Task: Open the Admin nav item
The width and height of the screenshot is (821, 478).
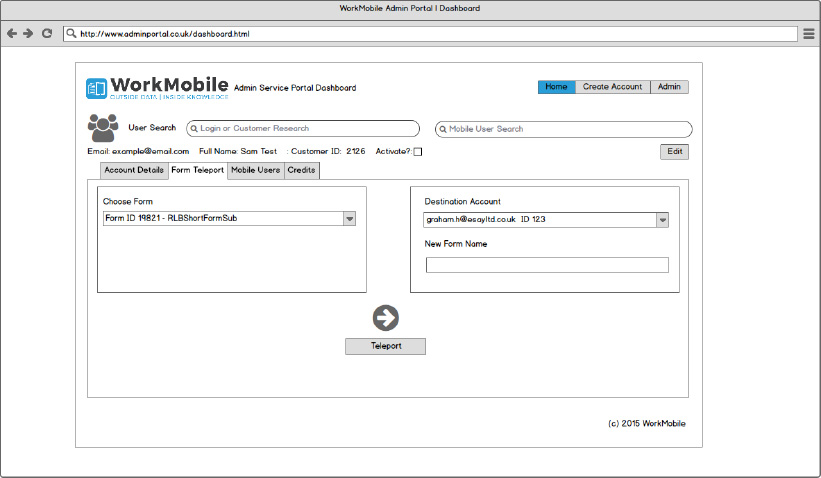Action: 669,87
